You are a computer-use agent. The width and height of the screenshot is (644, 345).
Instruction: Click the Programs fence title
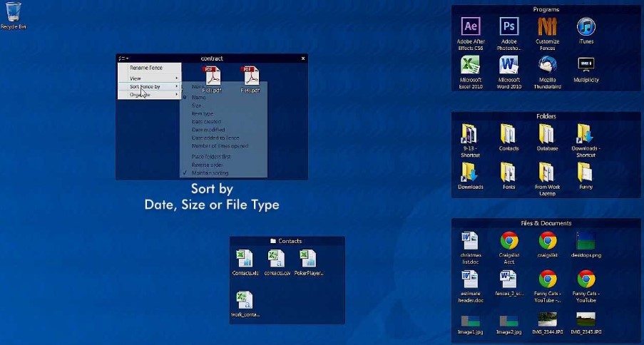[x=546, y=9]
